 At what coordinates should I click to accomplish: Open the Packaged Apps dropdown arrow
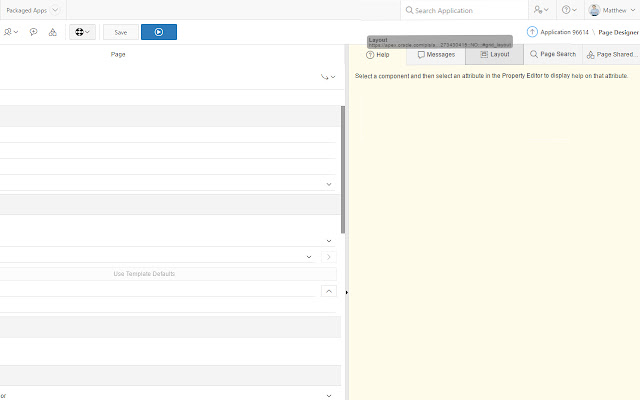tap(55, 10)
